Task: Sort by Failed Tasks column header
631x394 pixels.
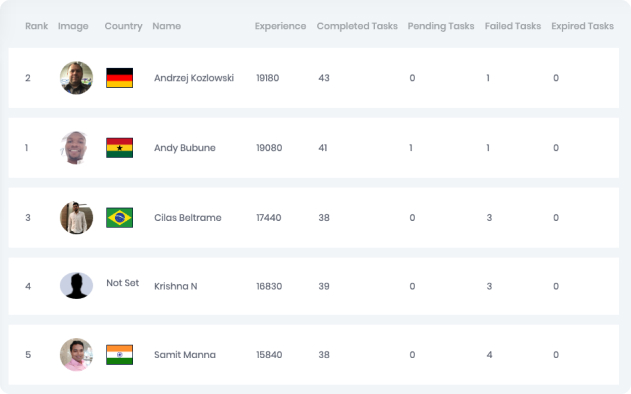Action: click(x=513, y=26)
